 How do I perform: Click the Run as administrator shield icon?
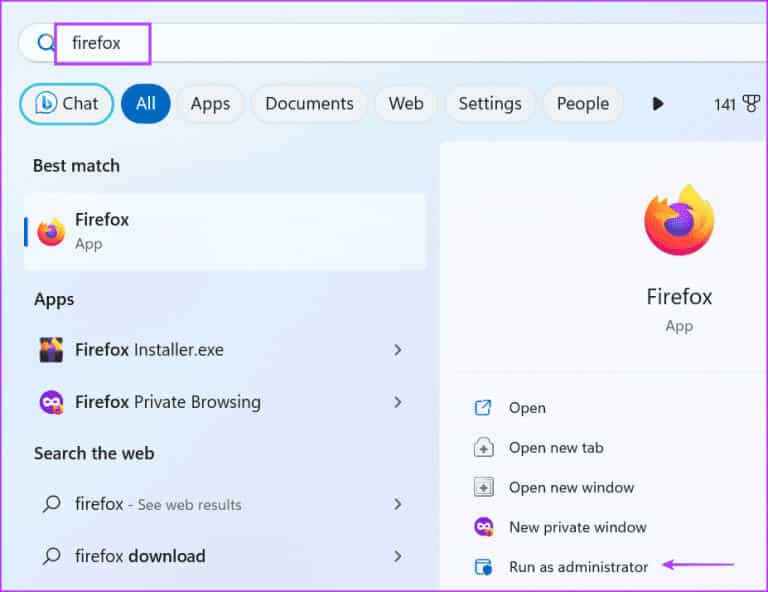tap(483, 567)
